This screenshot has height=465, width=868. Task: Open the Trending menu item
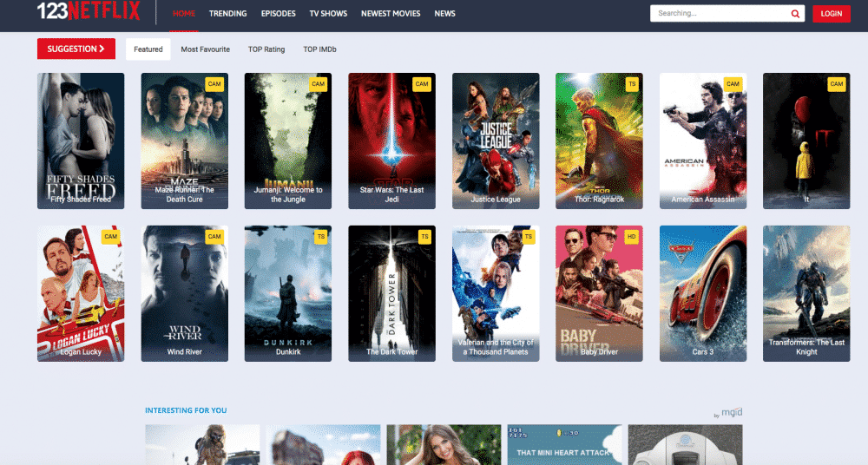pos(228,14)
